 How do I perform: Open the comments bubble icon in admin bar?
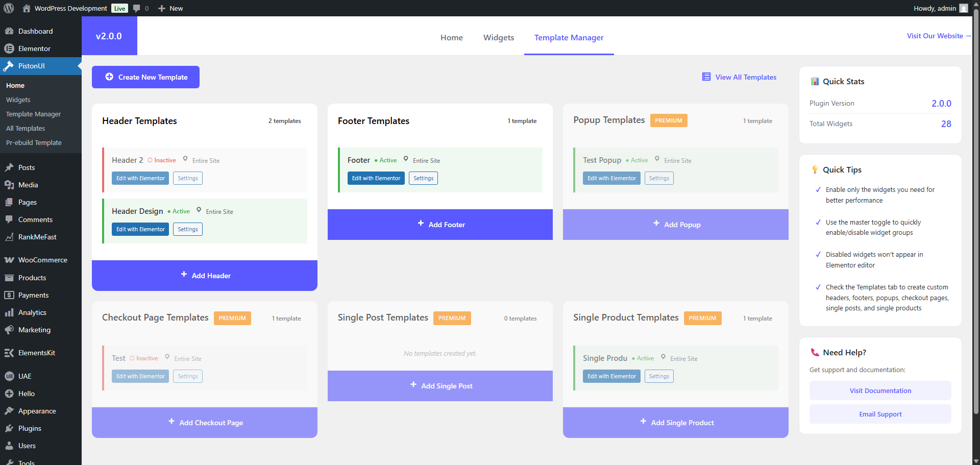(136, 8)
